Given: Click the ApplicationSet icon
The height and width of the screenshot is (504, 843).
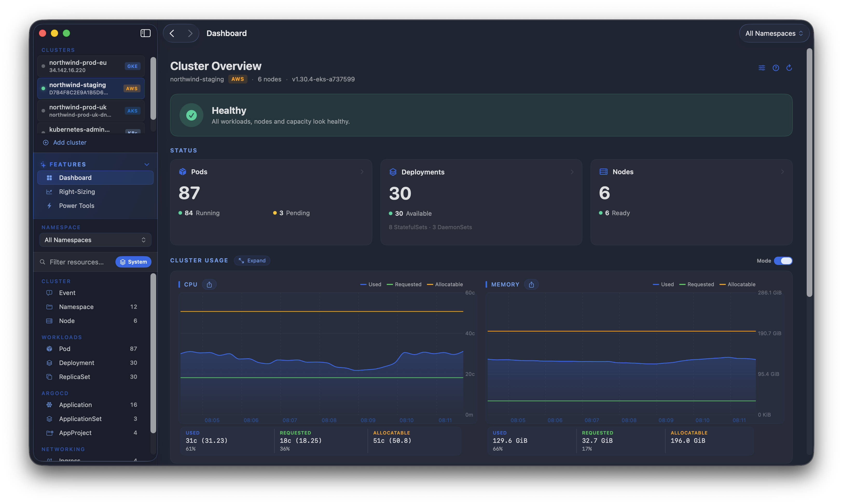Looking at the screenshot, I should [49, 419].
